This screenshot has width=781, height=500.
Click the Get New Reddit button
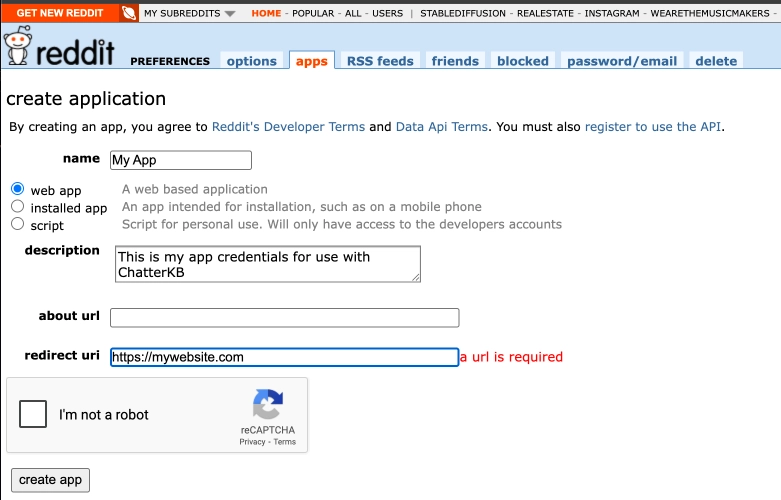(60, 13)
